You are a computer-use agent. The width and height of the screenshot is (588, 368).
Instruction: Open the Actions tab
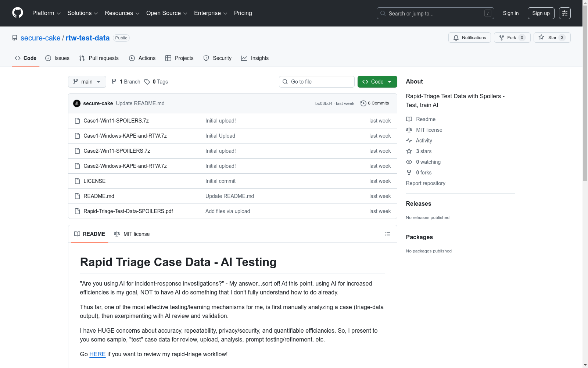142,58
